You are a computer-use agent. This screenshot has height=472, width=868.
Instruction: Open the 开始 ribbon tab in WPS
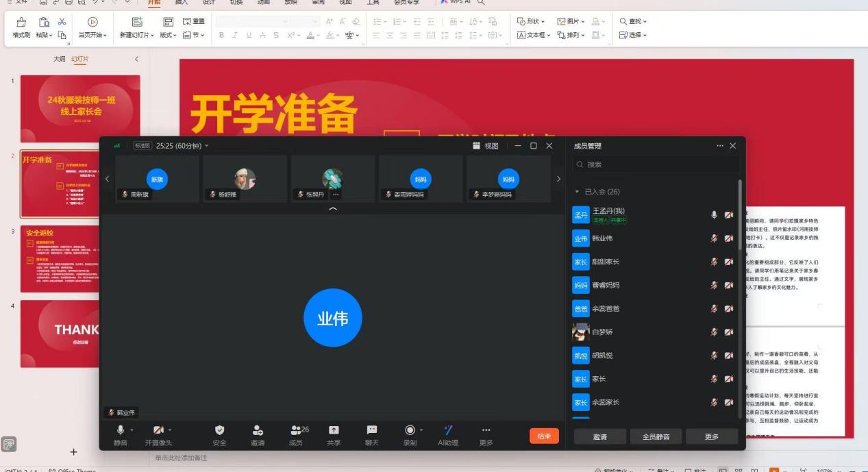click(154, 2)
